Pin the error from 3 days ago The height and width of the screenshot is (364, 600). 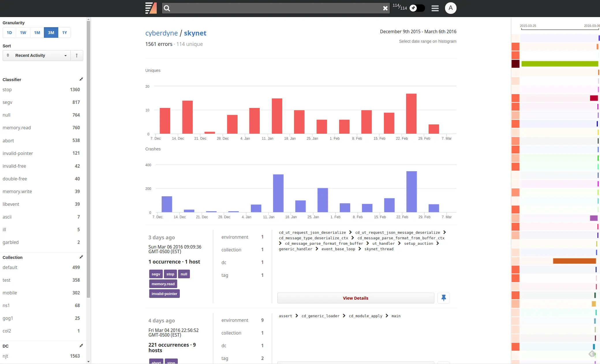tap(443, 298)
